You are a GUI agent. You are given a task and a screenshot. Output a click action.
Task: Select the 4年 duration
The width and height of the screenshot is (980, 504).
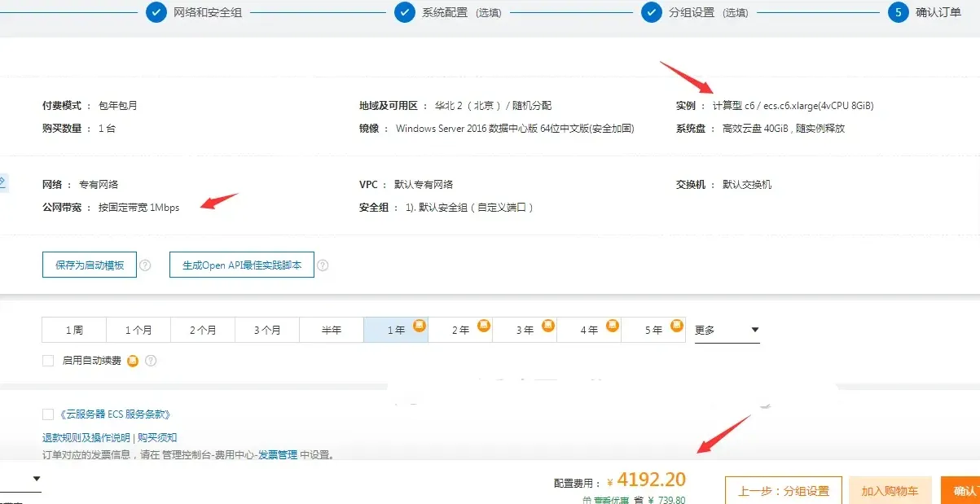(589, 330)
